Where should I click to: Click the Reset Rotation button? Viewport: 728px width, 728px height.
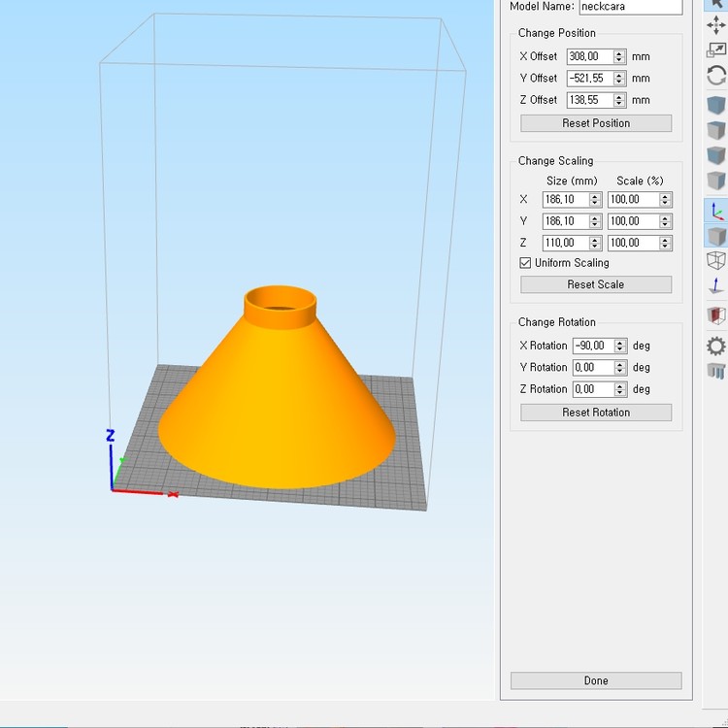click(x=596, y=413)
